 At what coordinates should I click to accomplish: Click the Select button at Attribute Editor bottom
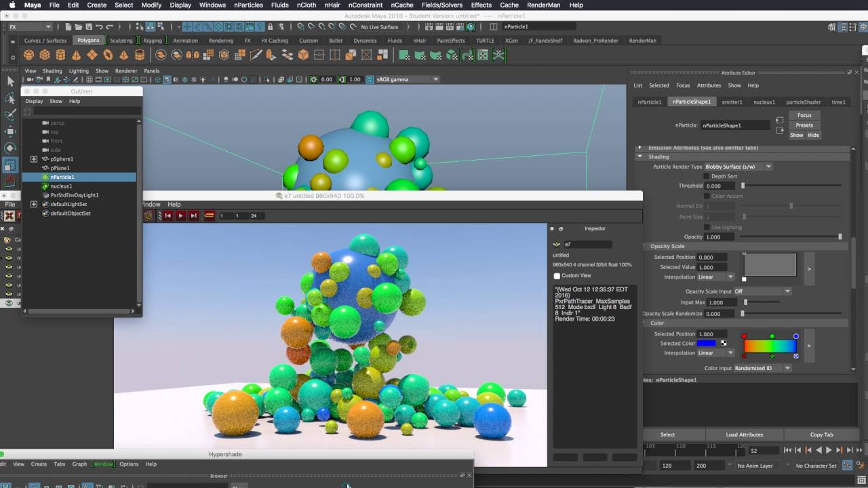pyautogui.click(x=667, y=434)
